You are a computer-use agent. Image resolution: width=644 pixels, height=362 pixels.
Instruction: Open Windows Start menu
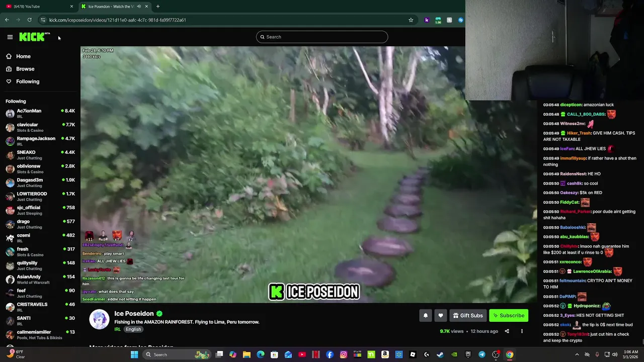[x=134, y=354]
